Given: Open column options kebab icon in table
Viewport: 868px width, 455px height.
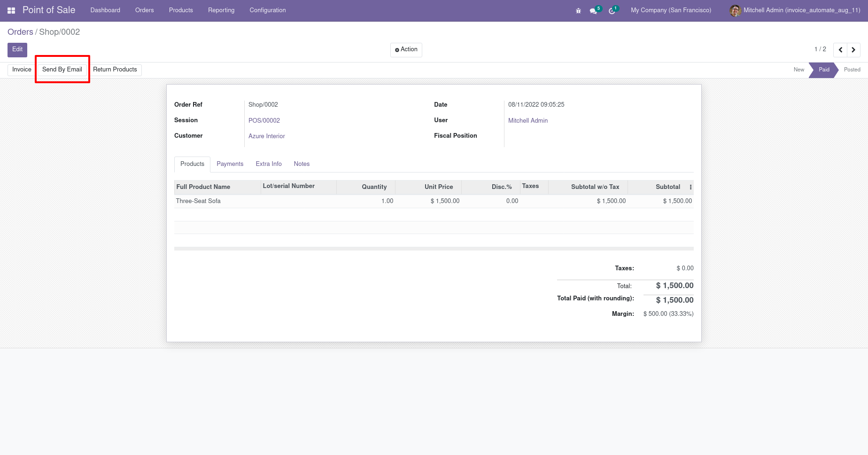Looking at the screenshot, I should click(690, 187).
